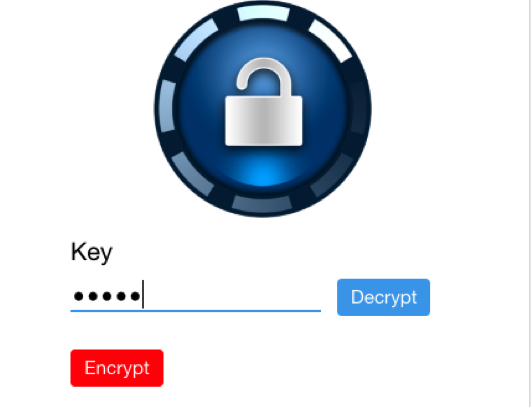Click the silver body of the padlock
Screen dimensions: 531x407
click(x=263, y=121)
